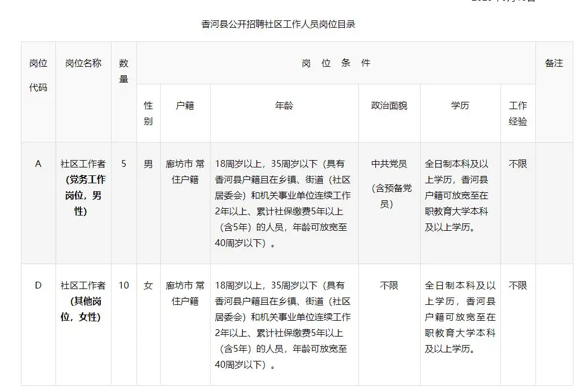Click the 岗位名称 column header

pyautogui.click(x=83, y=63)
